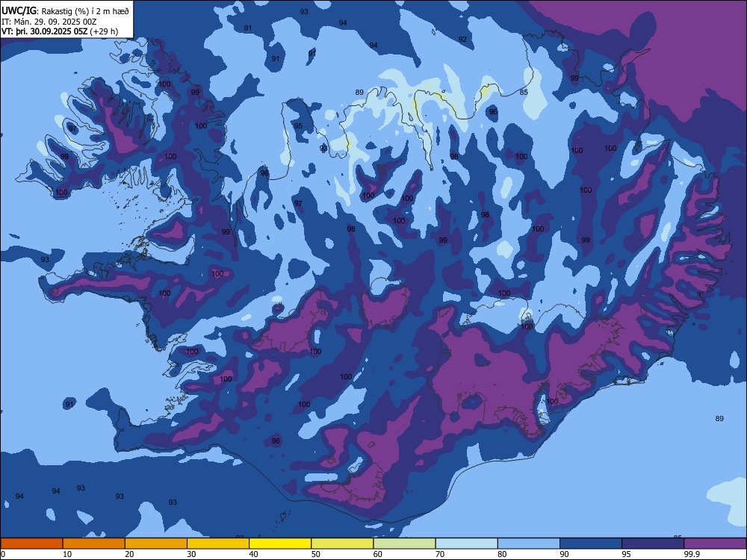Click the '50' legend scale label
Viewport: 747px width, 560px height.
[x=315, y=554]
